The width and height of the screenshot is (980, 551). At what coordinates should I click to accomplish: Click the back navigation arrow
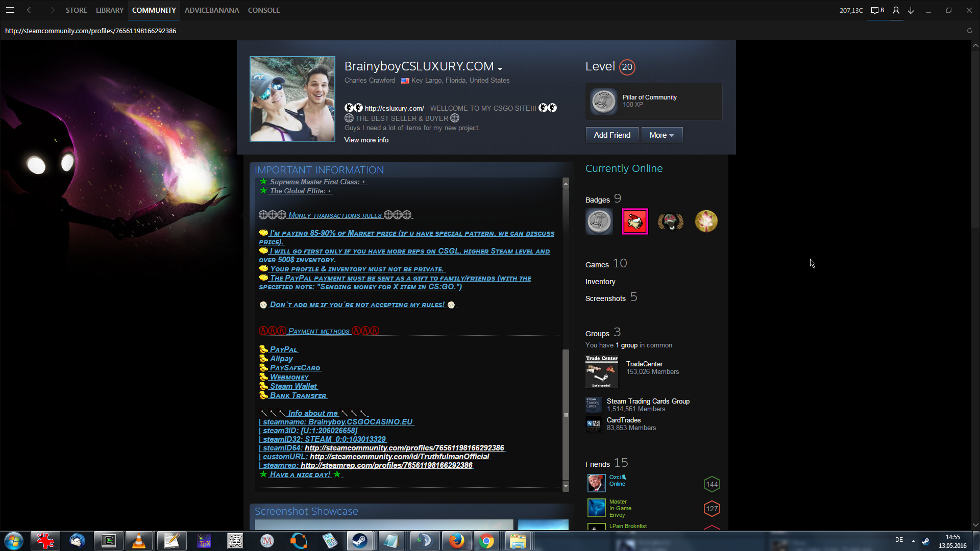[31, 10]
